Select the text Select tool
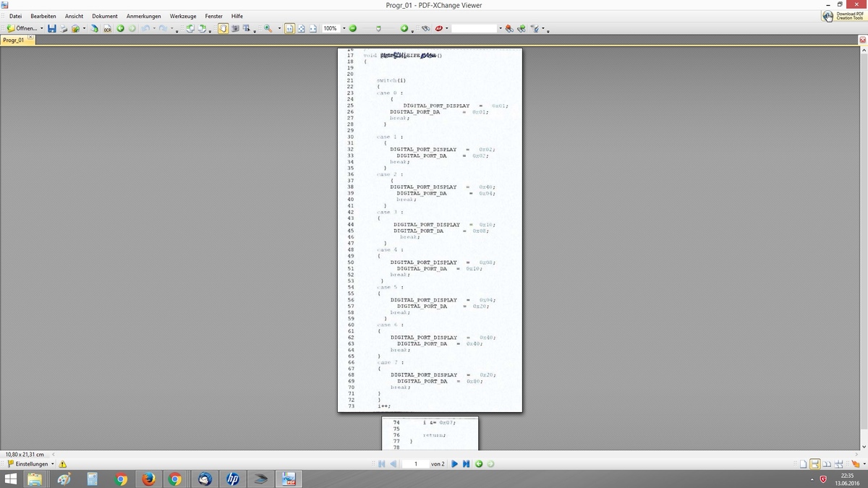This screenshot has width=868, height=488. [x=246, y=28]
